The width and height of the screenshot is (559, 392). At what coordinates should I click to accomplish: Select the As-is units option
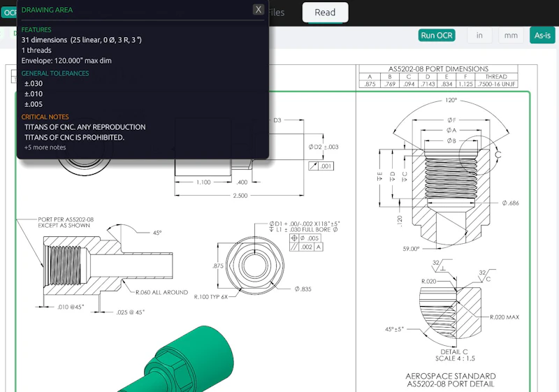coord(542,35)
